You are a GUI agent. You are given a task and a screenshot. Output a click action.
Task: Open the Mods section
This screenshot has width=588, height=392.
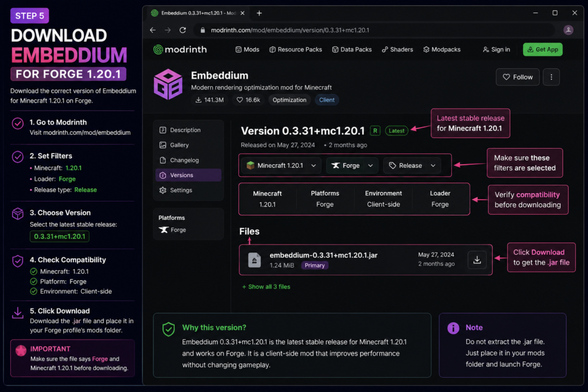(x=247, y=49)
